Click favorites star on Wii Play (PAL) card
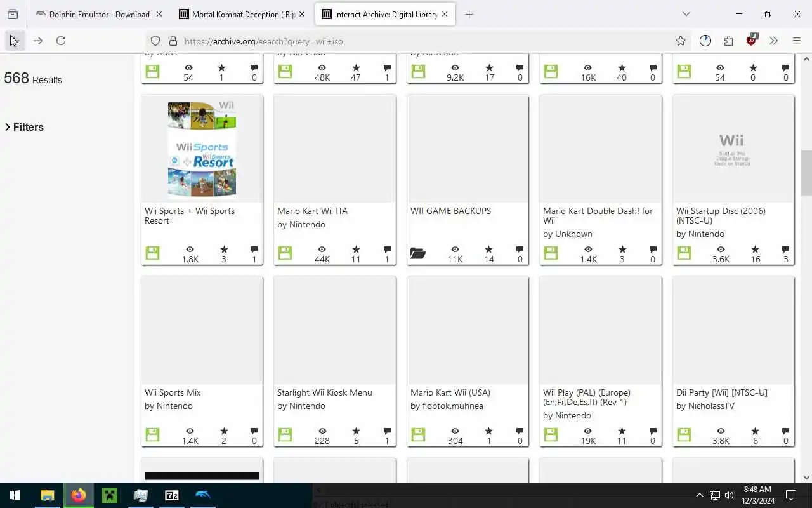812x508 pixels. click(622, 431)
